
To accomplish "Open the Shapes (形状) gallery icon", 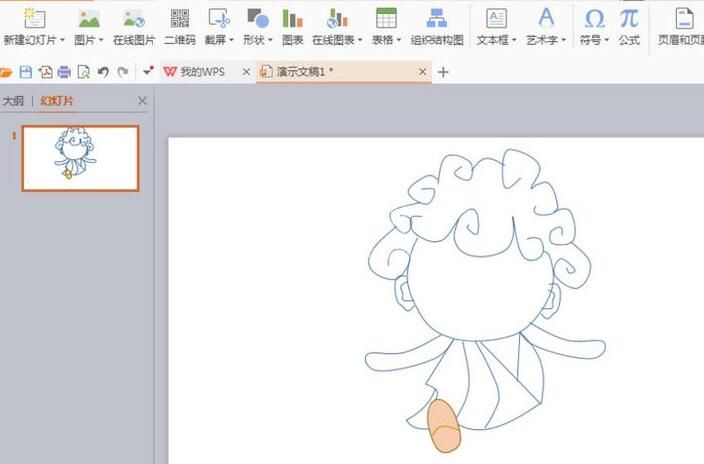I will click(258, 18).
